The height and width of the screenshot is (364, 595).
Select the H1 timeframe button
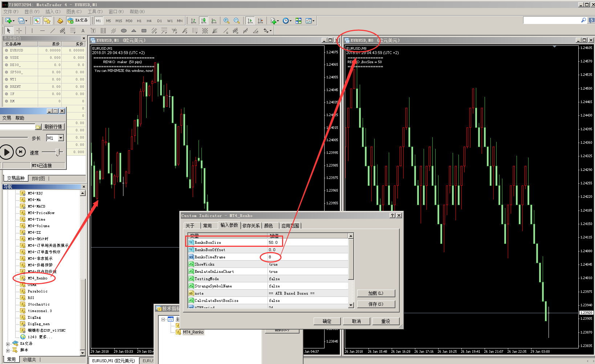(x=139, y=21)
